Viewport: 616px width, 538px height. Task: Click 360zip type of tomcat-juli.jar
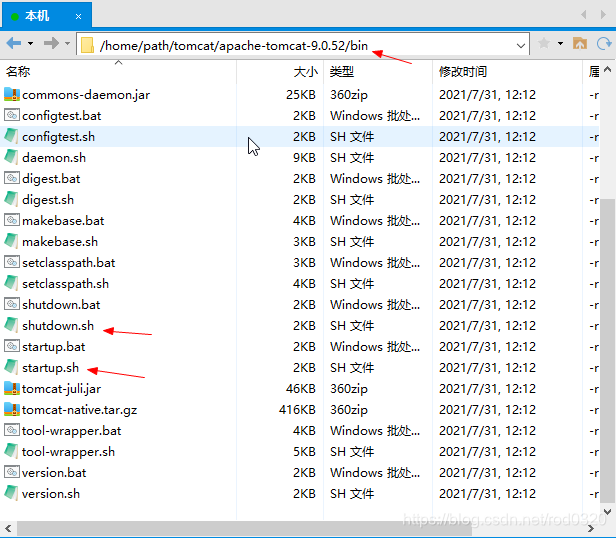349,389
